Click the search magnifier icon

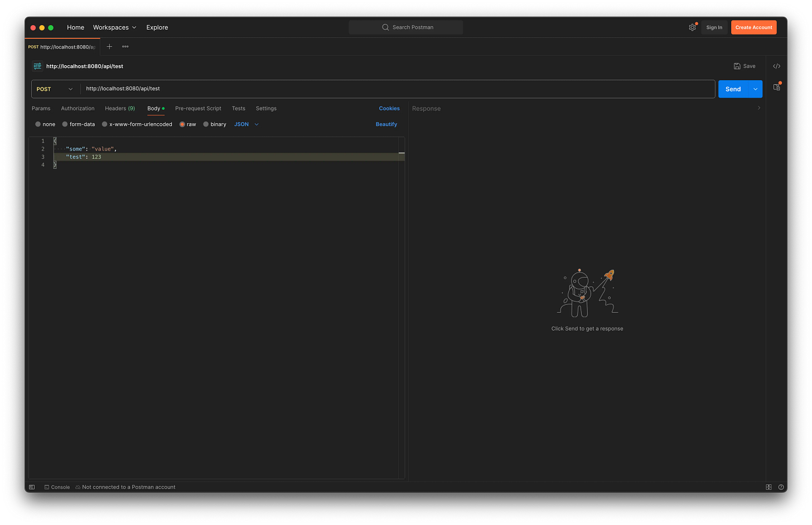click(x=385, y=27)
